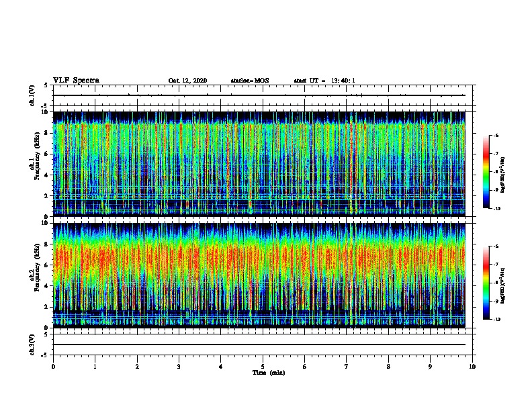
Task: Click inside the ch.1 spectrogram panel
Action: (259, 164)
